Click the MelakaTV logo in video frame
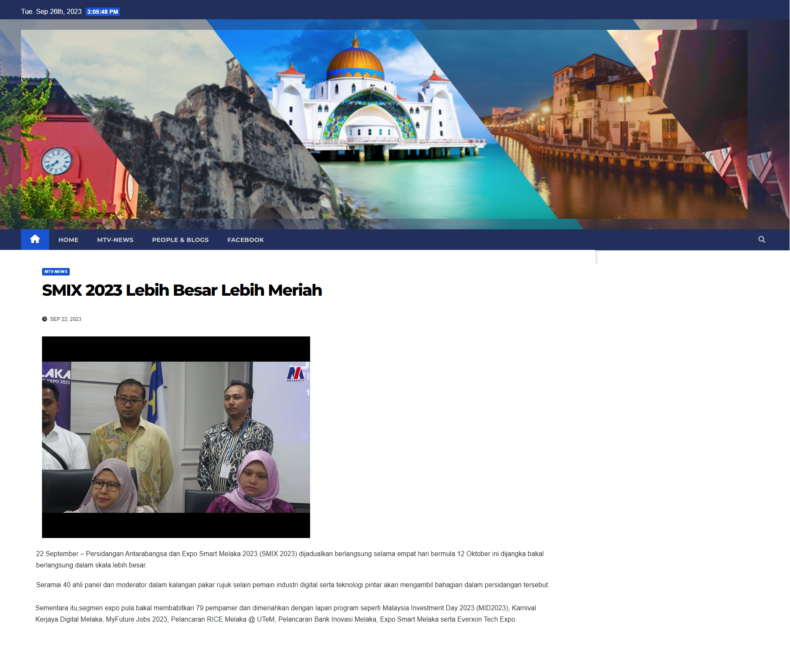The image size is (790, 672). [295, 374]
